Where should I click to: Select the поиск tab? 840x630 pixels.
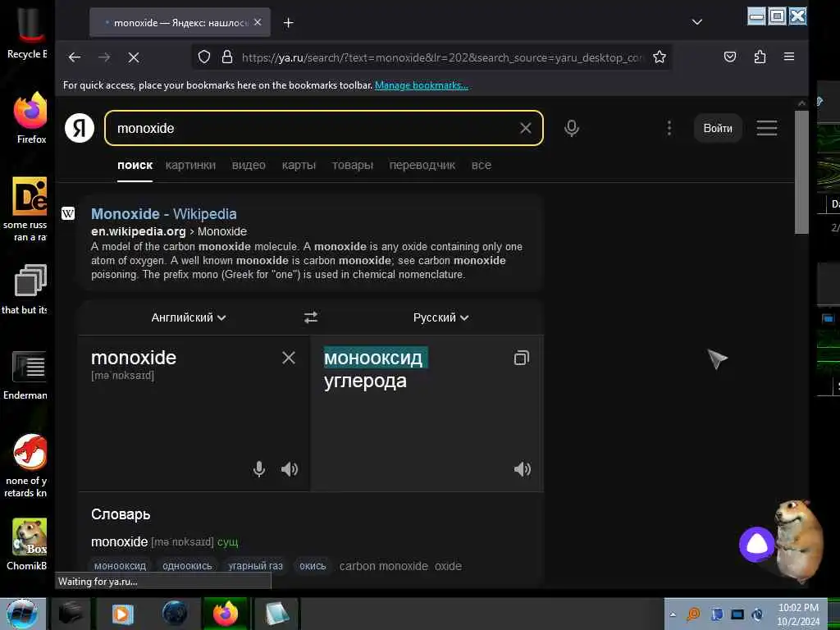click(x=135, y=165)
